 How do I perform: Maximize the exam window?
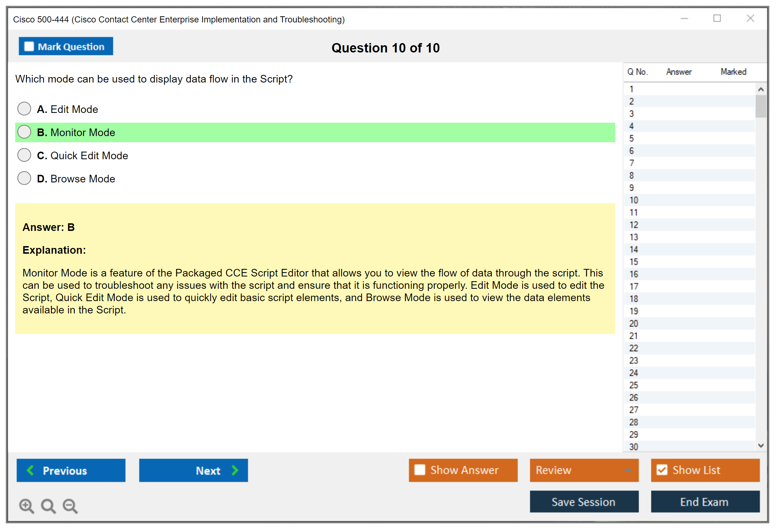(717, 18)
